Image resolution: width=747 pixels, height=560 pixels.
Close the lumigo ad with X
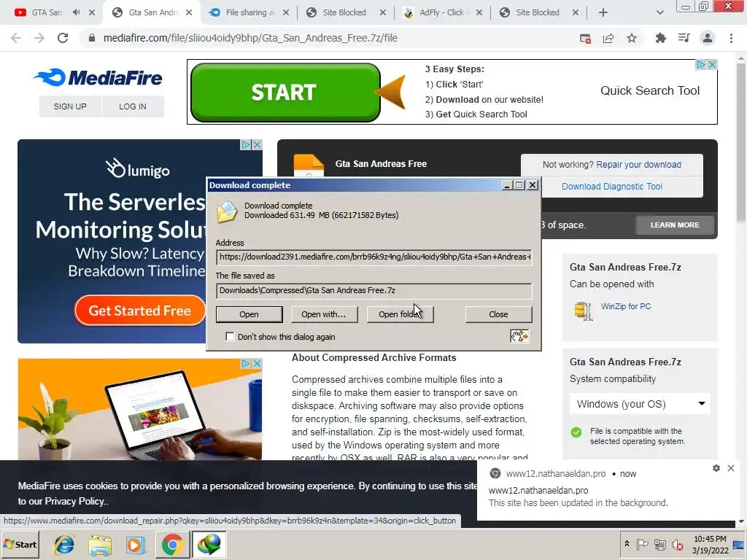click(257, 144)
